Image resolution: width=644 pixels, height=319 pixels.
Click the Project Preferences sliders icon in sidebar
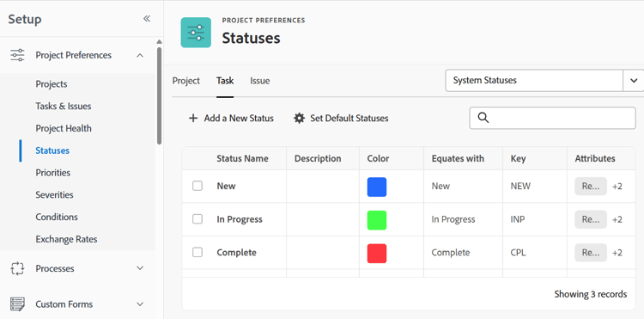click(17, 55)
